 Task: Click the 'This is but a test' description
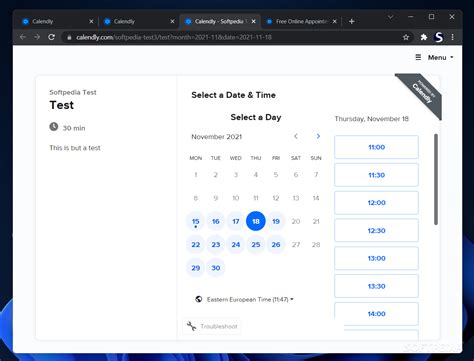(75, 148)
